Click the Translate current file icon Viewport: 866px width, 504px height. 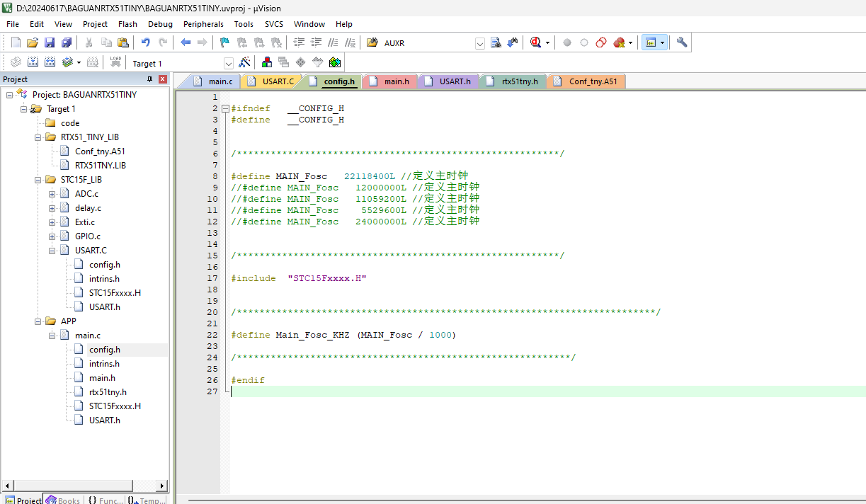[16, 62]
